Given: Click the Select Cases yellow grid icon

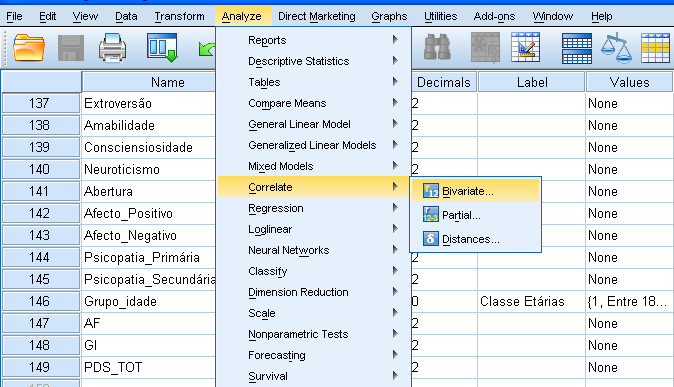Looking at the screenshot, I should (656, 48).
